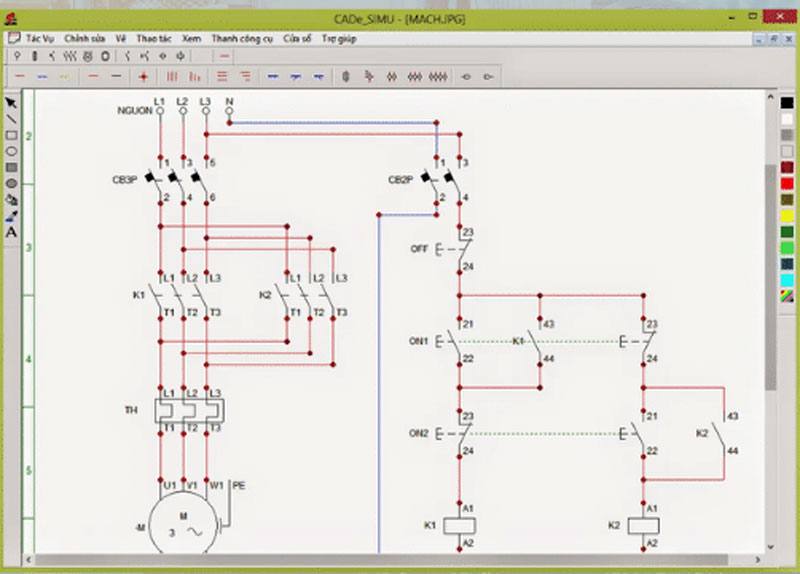Select the diagonal line drawing tool
800x574 pixels.
pos(11,119)
